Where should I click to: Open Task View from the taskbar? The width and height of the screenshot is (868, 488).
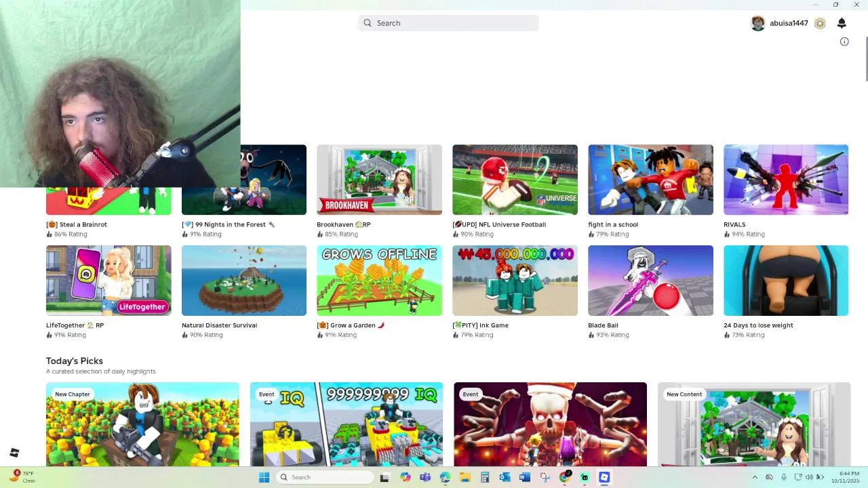click(384, 477)
